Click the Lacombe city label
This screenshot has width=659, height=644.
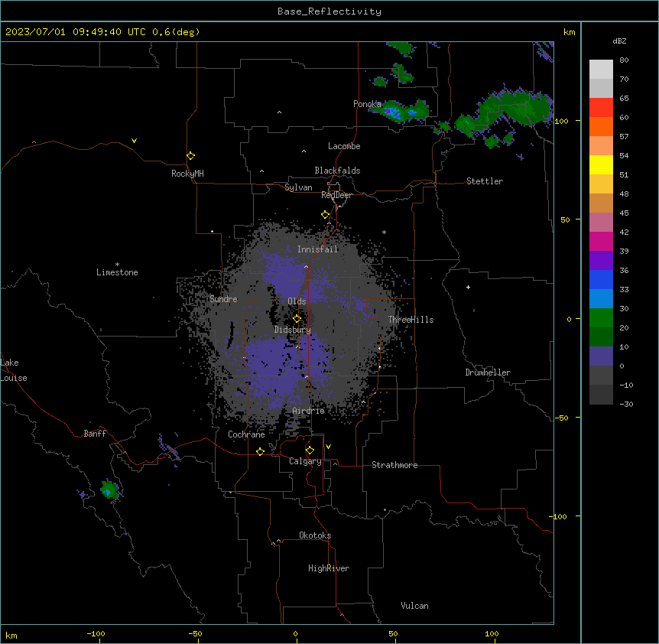(x=344, y=146)
